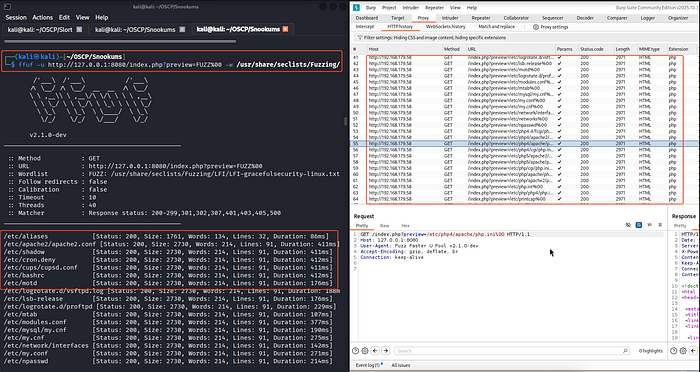Open Match and replace sub-tab
Viewport: 700px width, 372px height.
pyautogui.click(x=496, y=27)
